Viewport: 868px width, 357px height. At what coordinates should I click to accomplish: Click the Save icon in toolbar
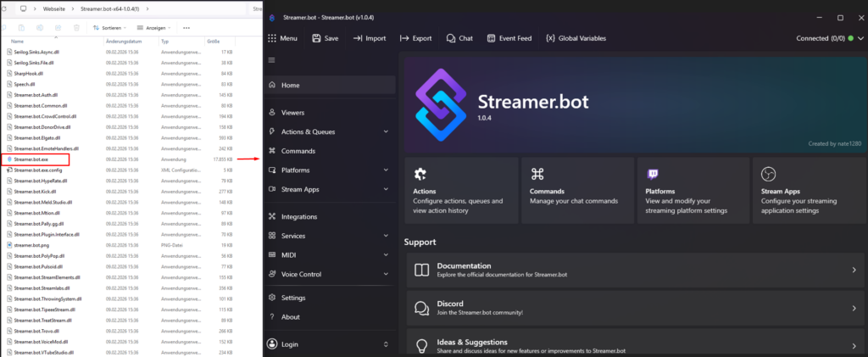coord(316,38)
